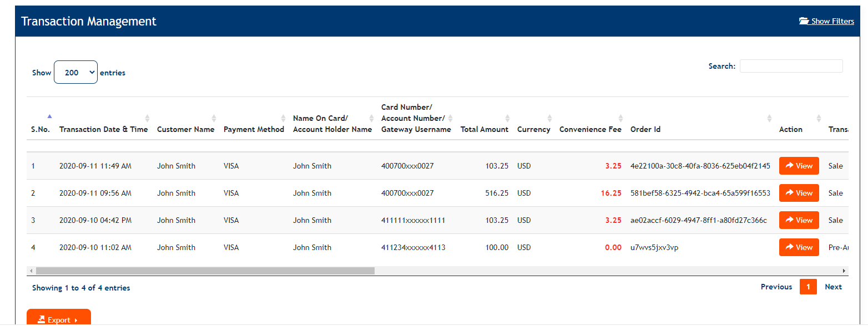View transaction with order u7wvs5jxv3vp
868x326 pixels.
799,247
